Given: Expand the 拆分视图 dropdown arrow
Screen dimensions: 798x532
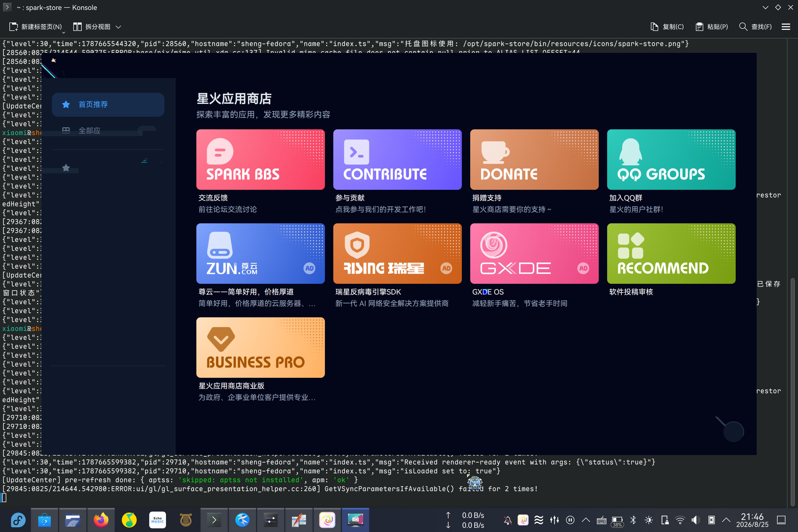Looking at the screenshot, I should [x=118, y=27].
